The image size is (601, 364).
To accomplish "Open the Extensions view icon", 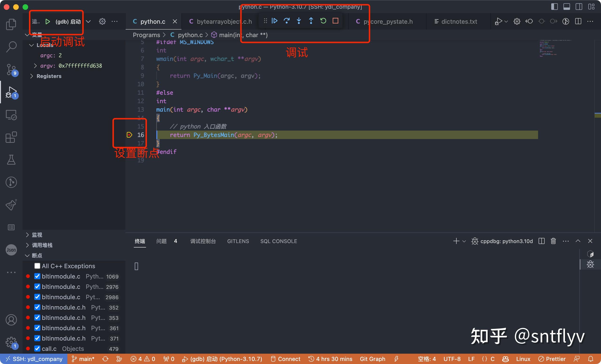I will click(11, 137).
